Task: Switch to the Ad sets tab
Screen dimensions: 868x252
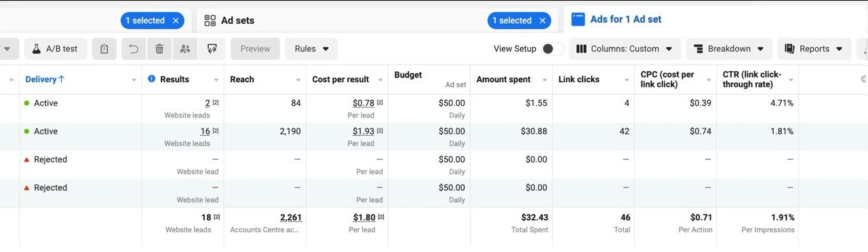Action: click(229, 20)
